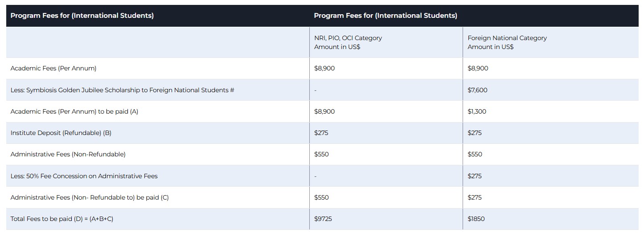The width and height of the screenshot is (644, 233).
Task: Select the $1,300 academic fee amount
Action: pyautogui.click(x=477, y=111)
